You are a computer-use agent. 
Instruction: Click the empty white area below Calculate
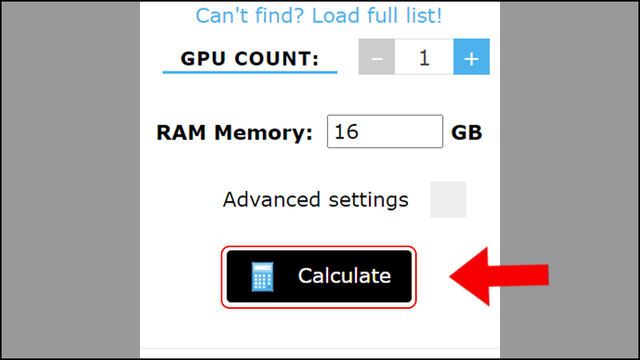coord(320,328)
